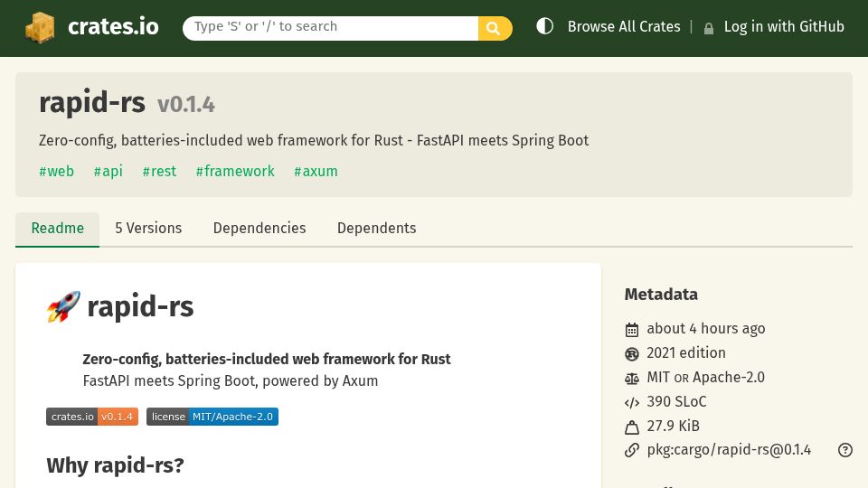Log in with GitHub

784,26
